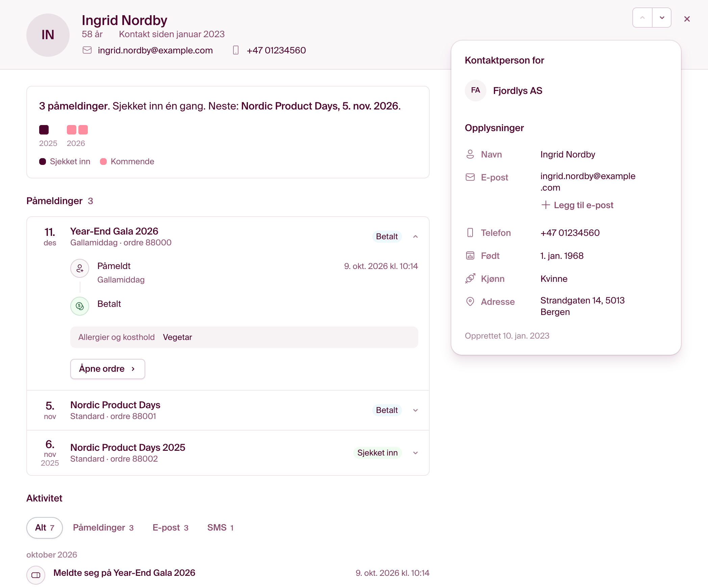This screenshot has height=588, width=708.
Task: Click the Påmeldt person-plus timeline icon
Action: point(80,268)
